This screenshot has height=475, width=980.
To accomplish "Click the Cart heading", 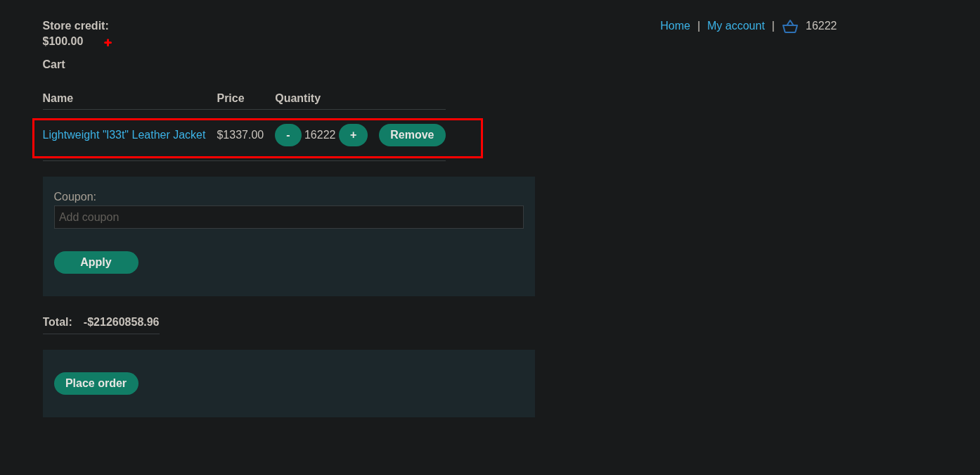I will (x=53, y=65).
